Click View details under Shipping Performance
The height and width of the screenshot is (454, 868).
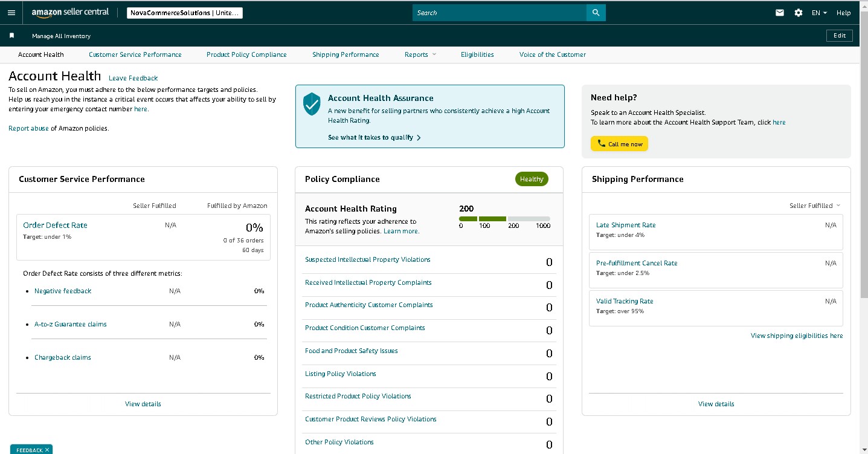(x=716, y=404)
